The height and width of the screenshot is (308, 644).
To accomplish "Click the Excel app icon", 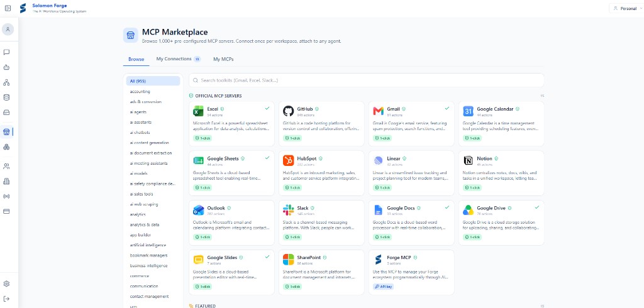I will pyautogui.click(x=198, y=111).
